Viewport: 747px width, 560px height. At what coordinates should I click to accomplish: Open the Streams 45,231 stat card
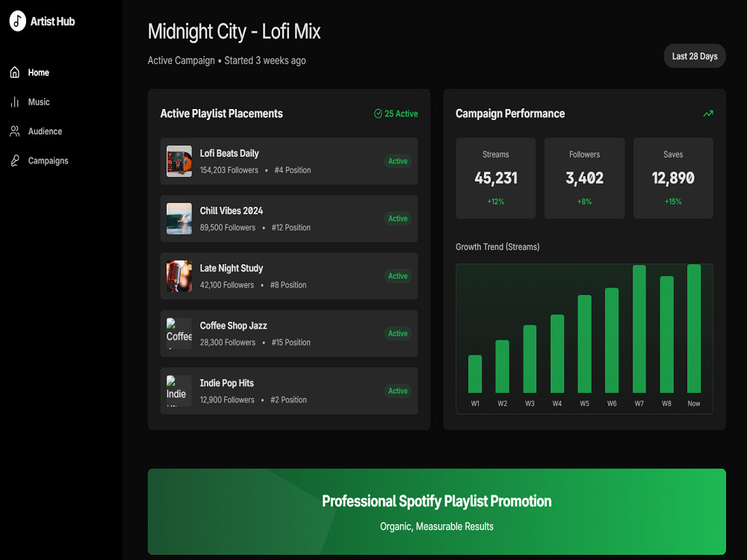tap(495, 178)
